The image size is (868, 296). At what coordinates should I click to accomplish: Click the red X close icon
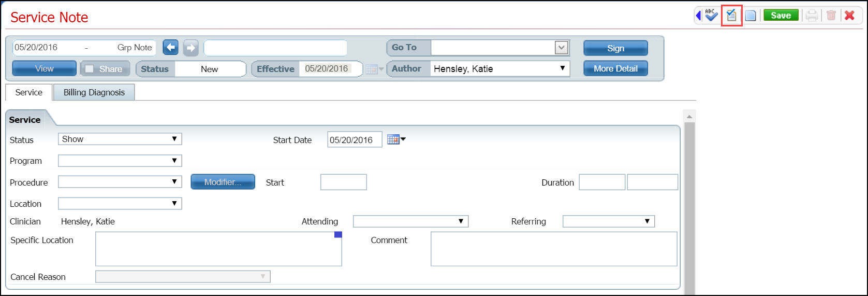click(849, 16)
